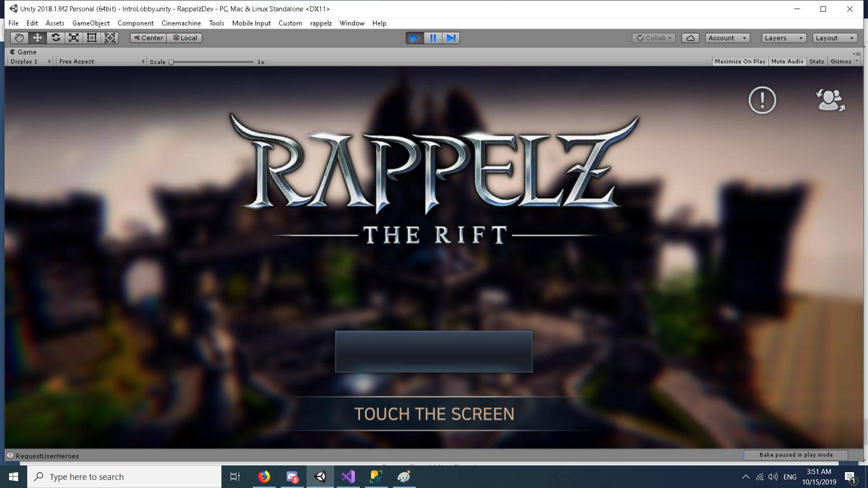The width and height of the screenshot is (868, 488).
Task: Open the clock and date flyout
Action: [x=819, y=477]
